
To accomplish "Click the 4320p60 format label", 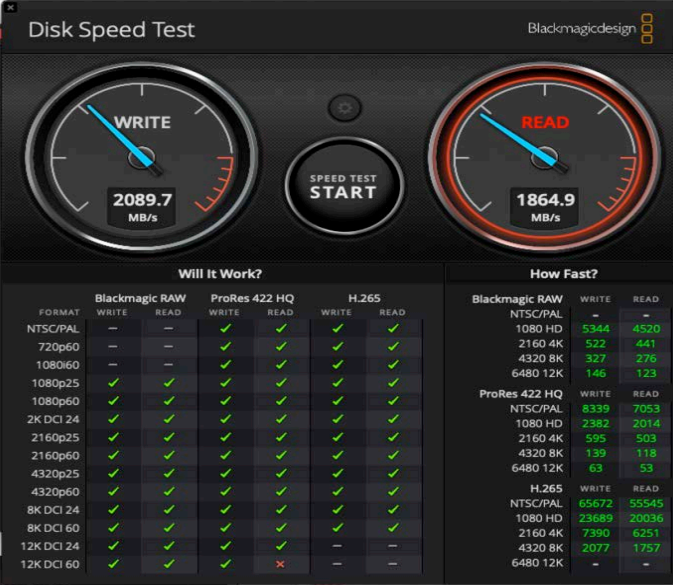I will [55, 492].
